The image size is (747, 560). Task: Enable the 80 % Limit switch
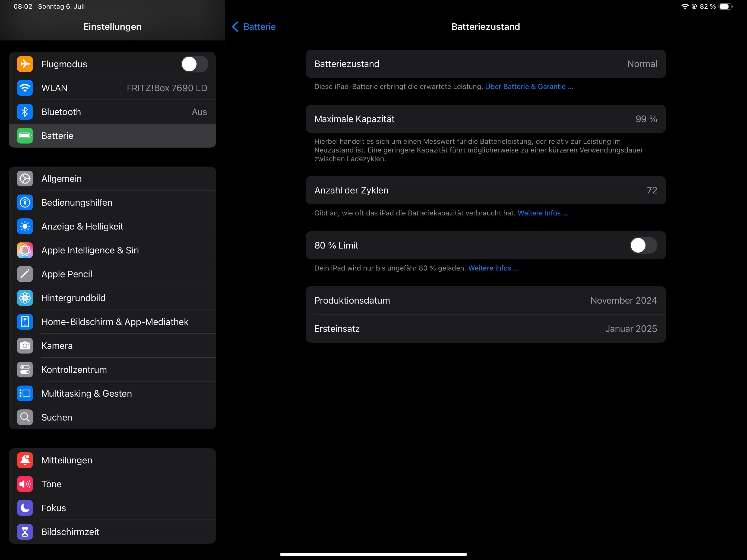coord(643,245)
